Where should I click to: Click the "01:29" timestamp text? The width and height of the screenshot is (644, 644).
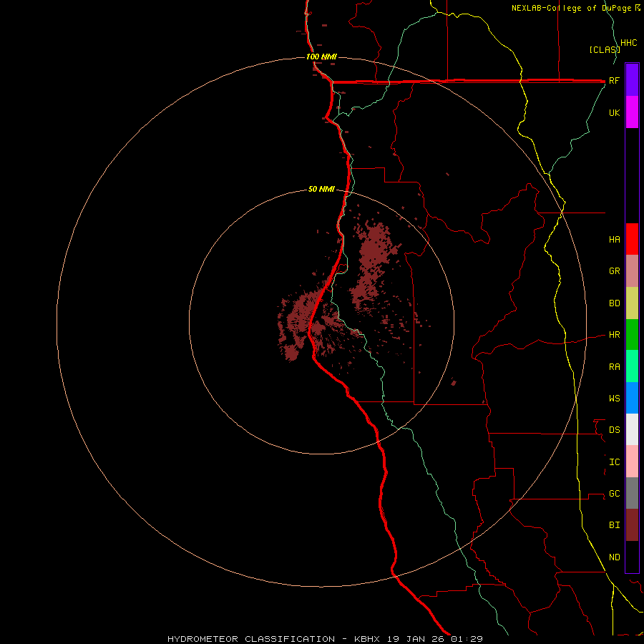coord(467,639)
